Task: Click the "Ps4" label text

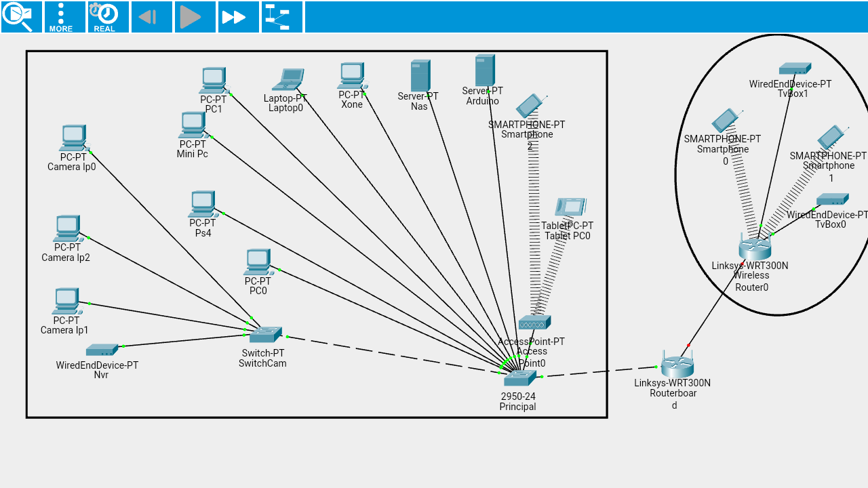Action: click(203, 233)
